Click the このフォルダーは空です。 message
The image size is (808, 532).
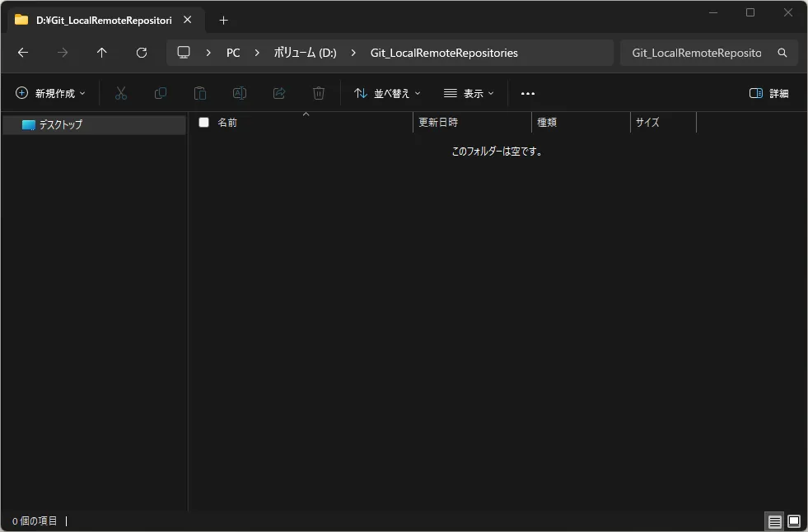497,152
